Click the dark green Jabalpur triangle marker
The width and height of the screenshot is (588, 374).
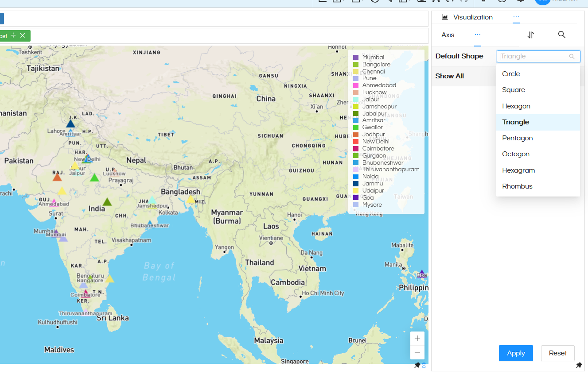(x=107, y=202)
